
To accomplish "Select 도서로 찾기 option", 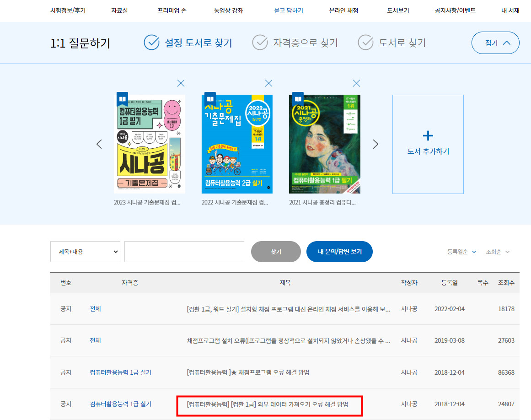I will 392,43.
